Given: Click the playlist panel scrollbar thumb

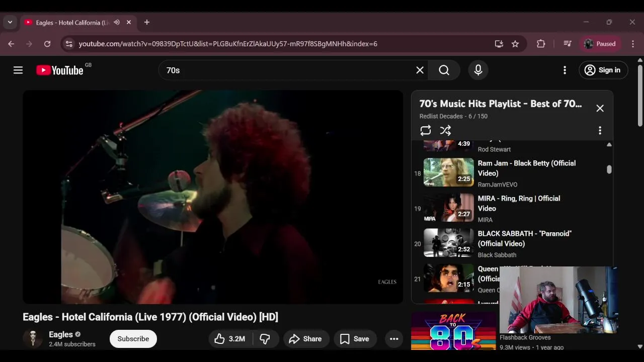Looking at the screenshot, I should [x=609, y=169].
